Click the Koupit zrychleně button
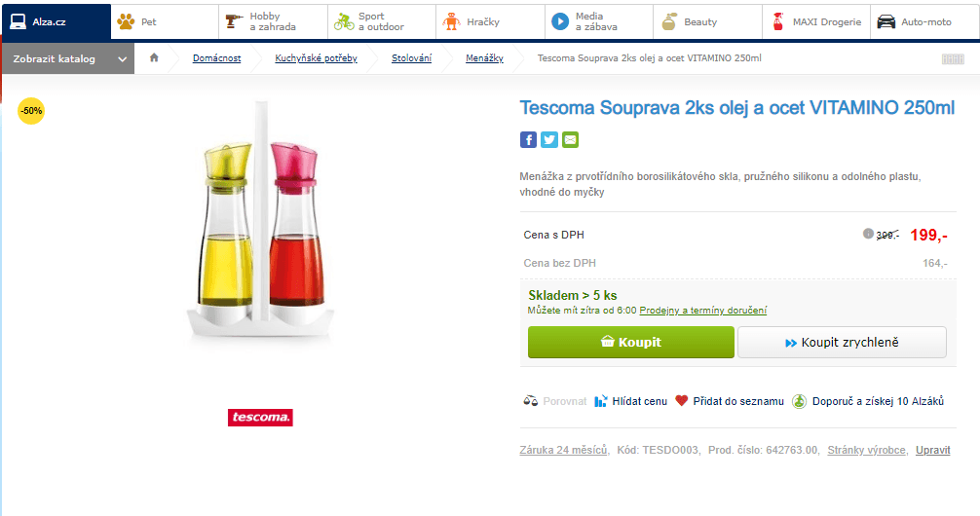Image resolution: width=980 pixels, height=516 pixels. click(x=842, y=343)
